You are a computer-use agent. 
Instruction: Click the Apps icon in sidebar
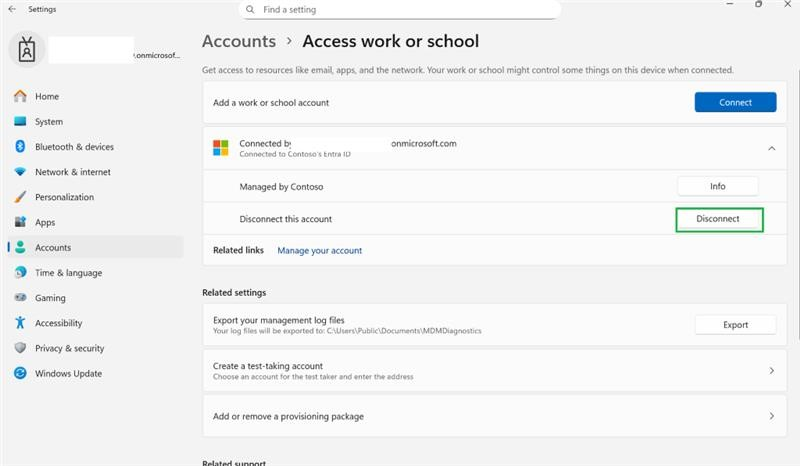click(x=20, y=222)
